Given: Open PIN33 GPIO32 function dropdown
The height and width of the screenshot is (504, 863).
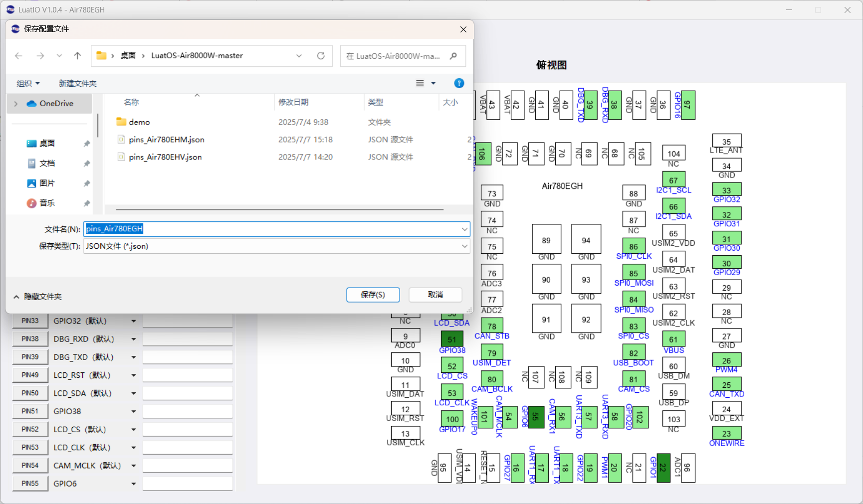Looking at the screenshot, I should (x=134, y=321).
